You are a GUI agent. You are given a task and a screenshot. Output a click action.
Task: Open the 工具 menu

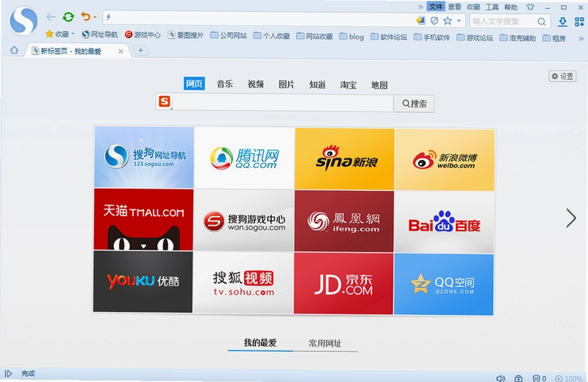[x=492, y=7]
